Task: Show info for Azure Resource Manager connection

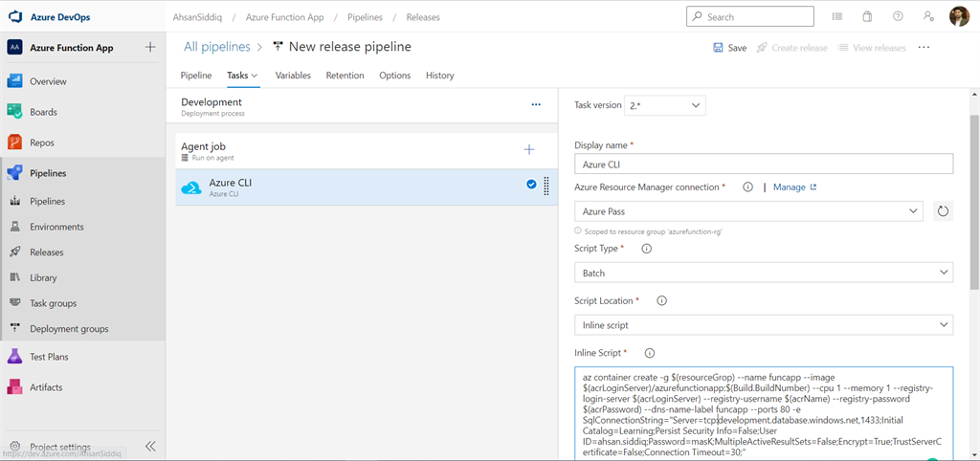Action: (747, 187)
